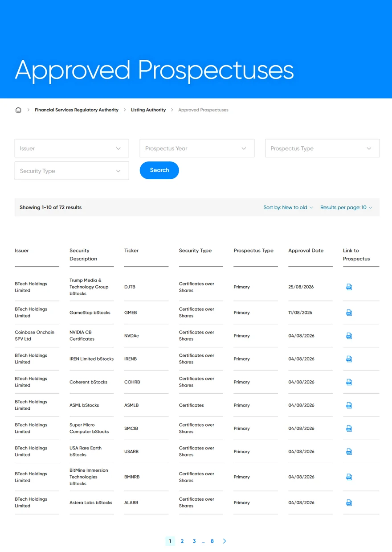Expand the Security Type filter dropdown
The image size is (392, 552).
click(x=72, y=171)
